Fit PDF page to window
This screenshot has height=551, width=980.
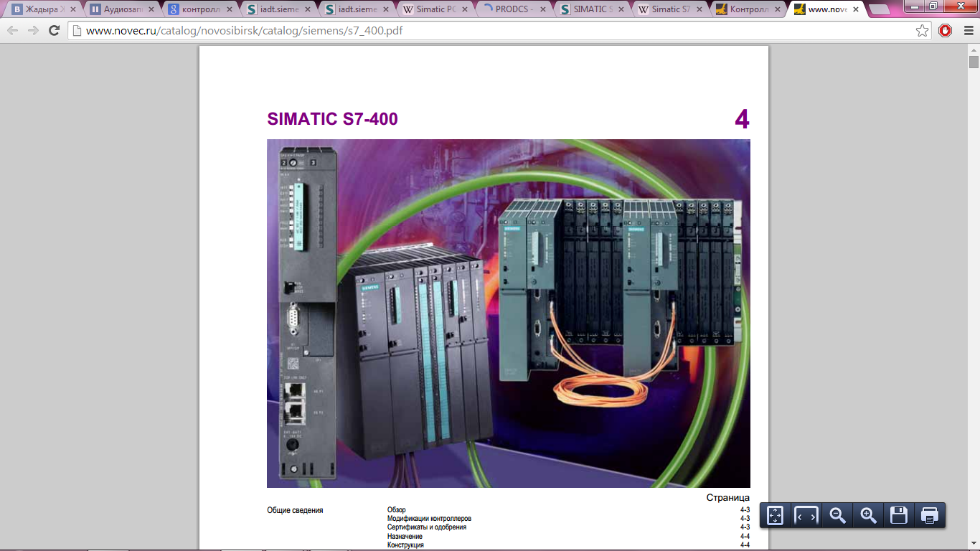[775, 515]
